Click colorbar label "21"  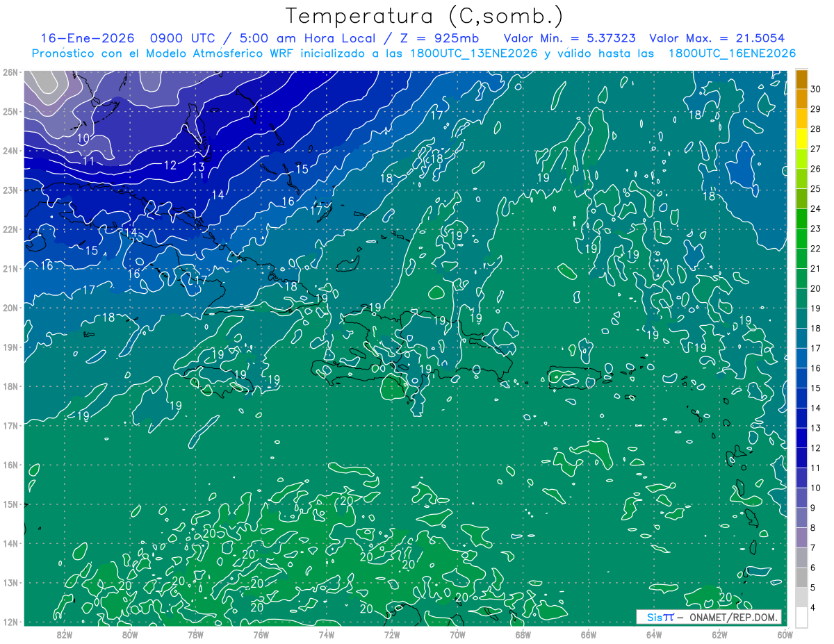(x=815, y=268)
